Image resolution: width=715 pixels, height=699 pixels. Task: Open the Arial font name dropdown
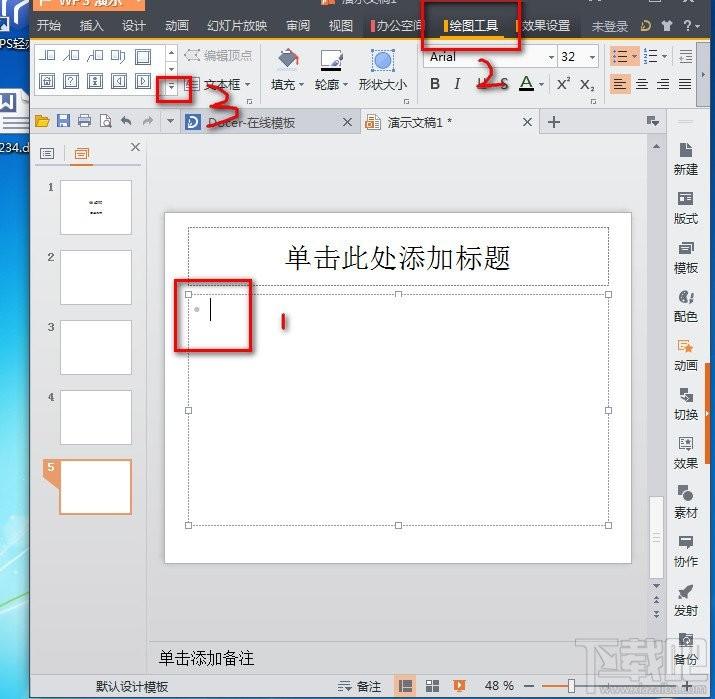coord(551,57)
